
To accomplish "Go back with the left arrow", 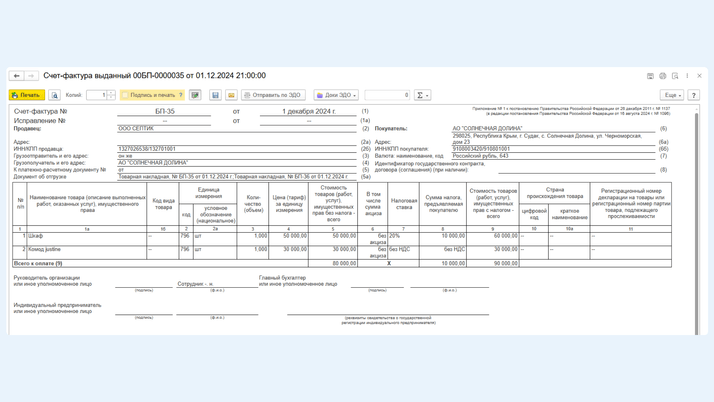I will tap(17, 76).
